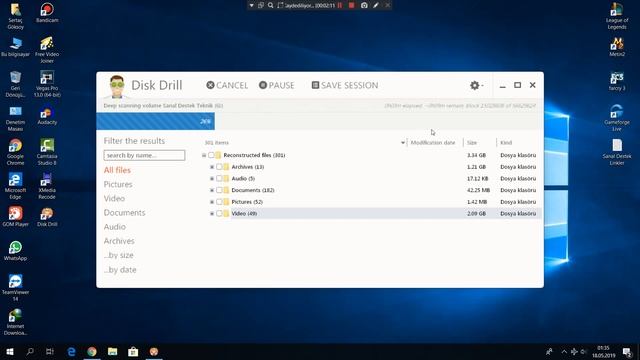Check the Archives folder checkbox
640x360 pixels.
[x=219, y=167]
